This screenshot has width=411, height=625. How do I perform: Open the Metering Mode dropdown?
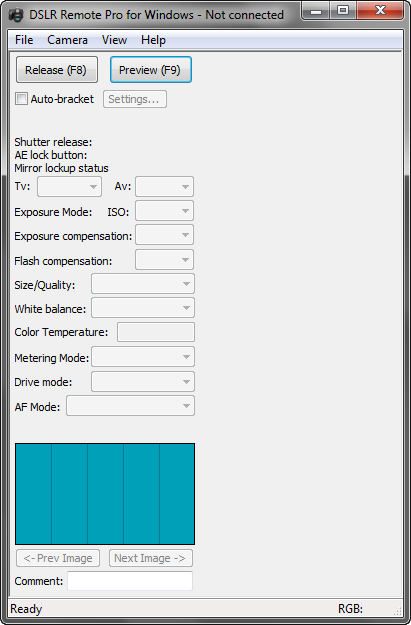point(143,357)
